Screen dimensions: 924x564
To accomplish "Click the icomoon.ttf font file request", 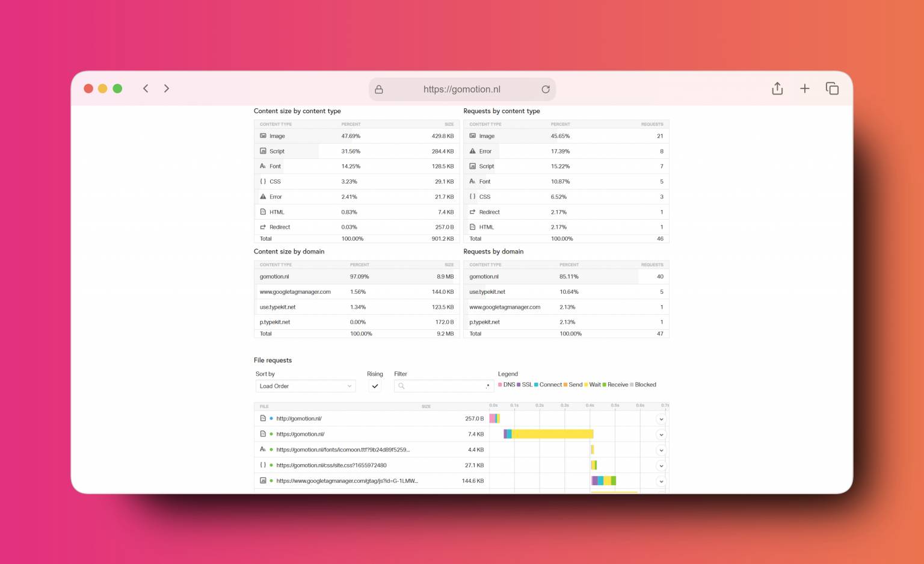I will pyautogui.click(x=342, y=450).
